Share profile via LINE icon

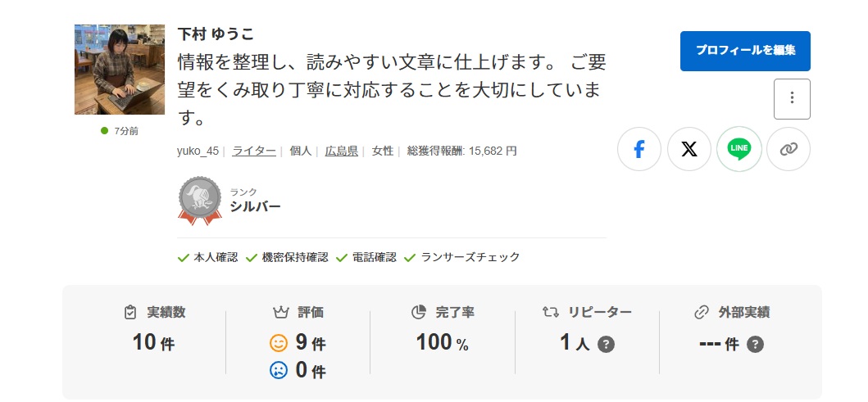pos(738,149)
